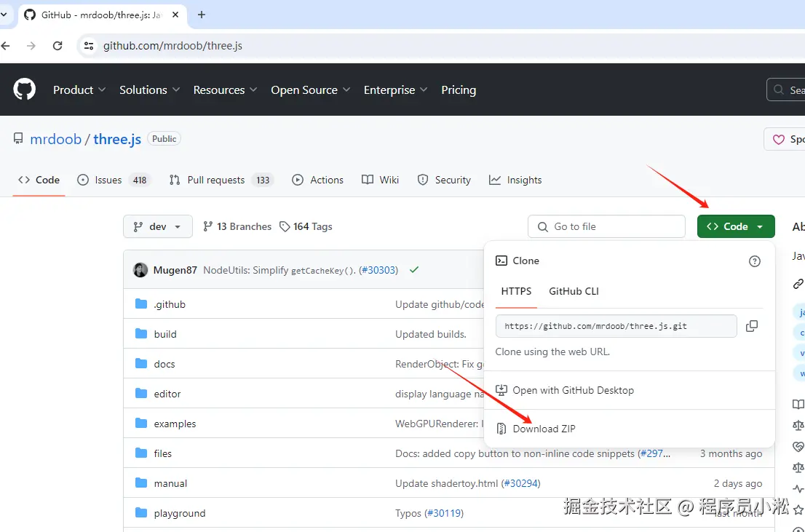Toggle the green Code dropdown button
805x532 pixels.
point(736,226)
